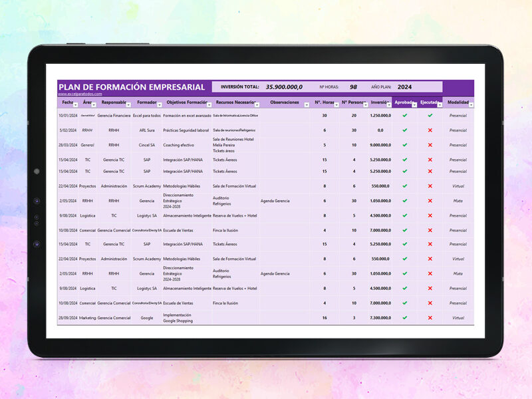
Task: Open the Modalidad column filter dropdown
Action: point(471,105)
